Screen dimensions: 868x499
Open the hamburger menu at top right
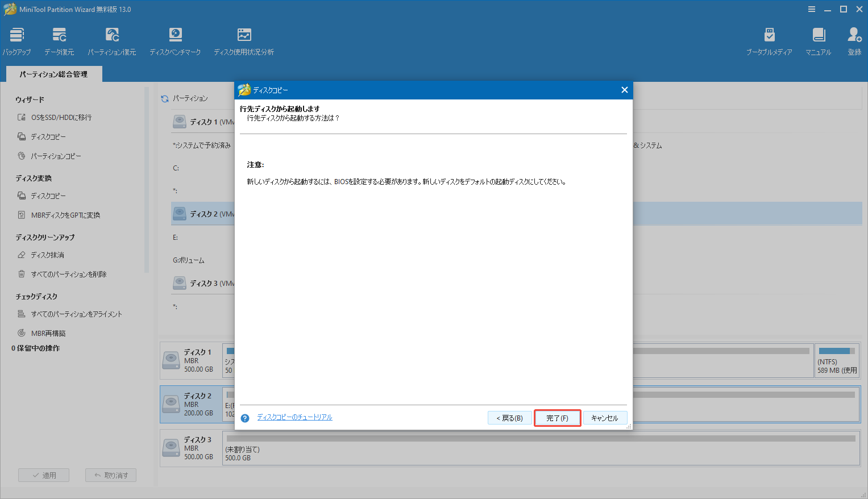pos(811,9)
